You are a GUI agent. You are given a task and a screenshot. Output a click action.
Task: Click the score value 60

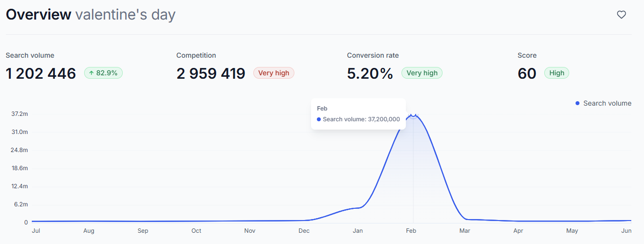(x=527, y=73)
